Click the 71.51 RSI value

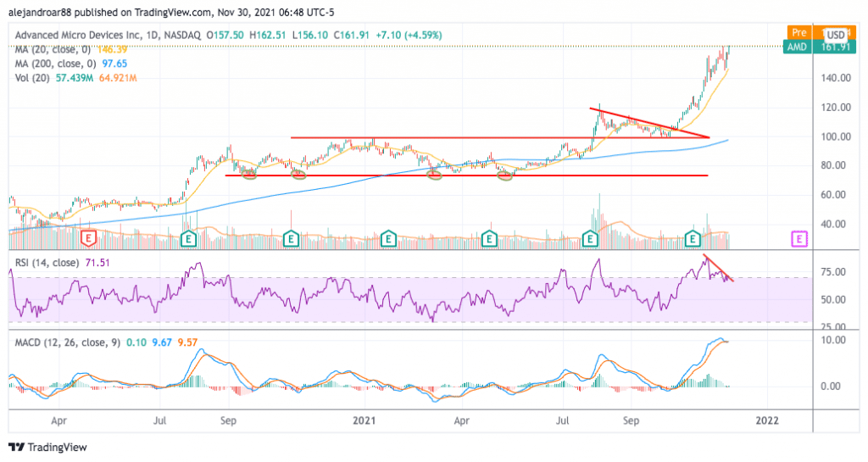(97, 263)
